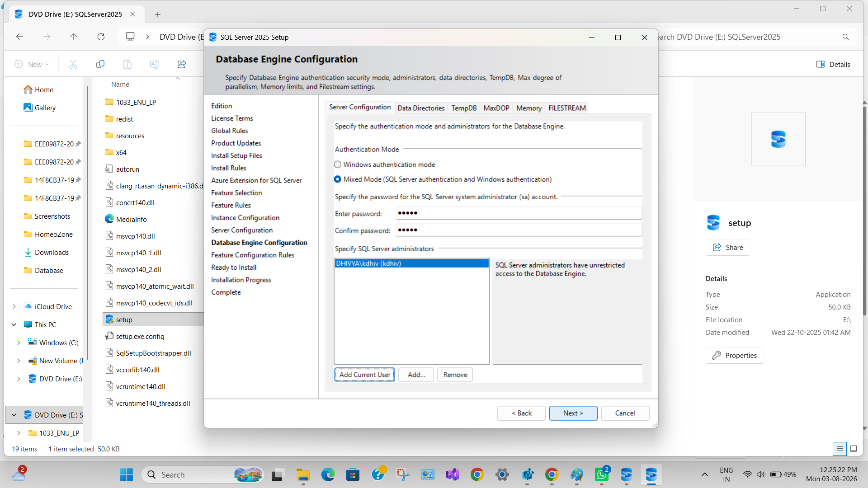Screen dimensions: 868x488
Task: Switch to the details list view icon
Action: pos(840,449)
